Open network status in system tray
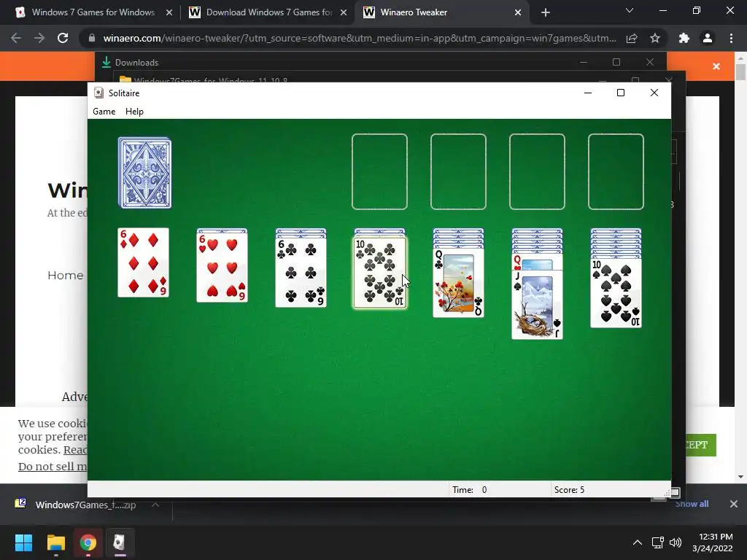Viewport: 747px width, 560px height. (658, 542)
